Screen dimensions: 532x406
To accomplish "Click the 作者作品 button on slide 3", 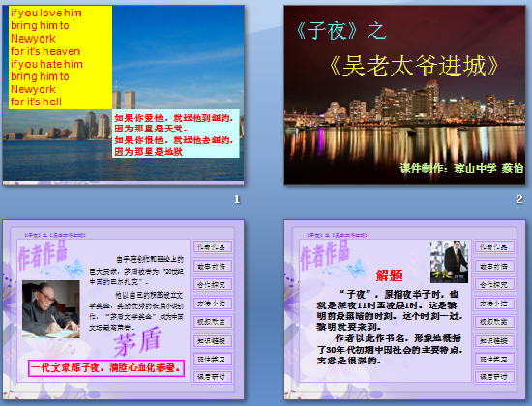I will point(212,246).
